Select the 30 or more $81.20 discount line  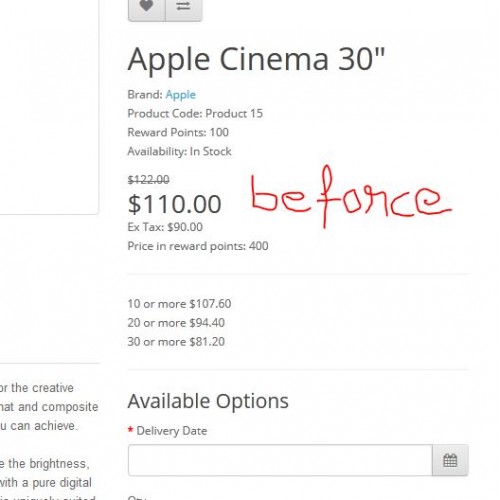176,342
